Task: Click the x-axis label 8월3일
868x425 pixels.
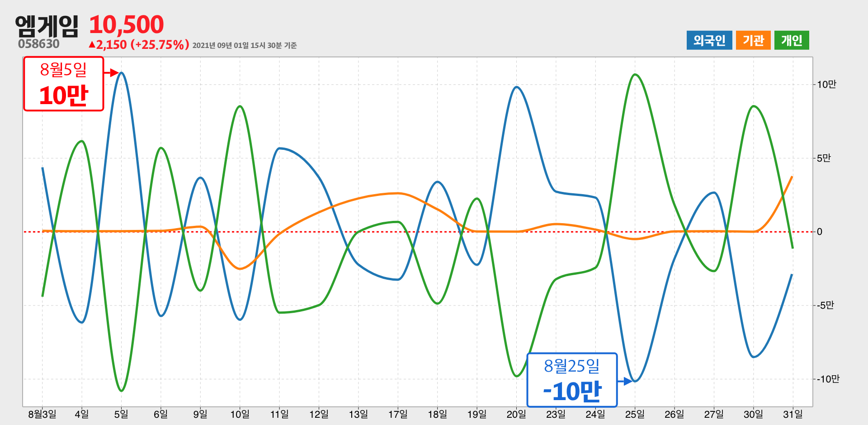Action: pyautogui.click(x=42, y=414)
